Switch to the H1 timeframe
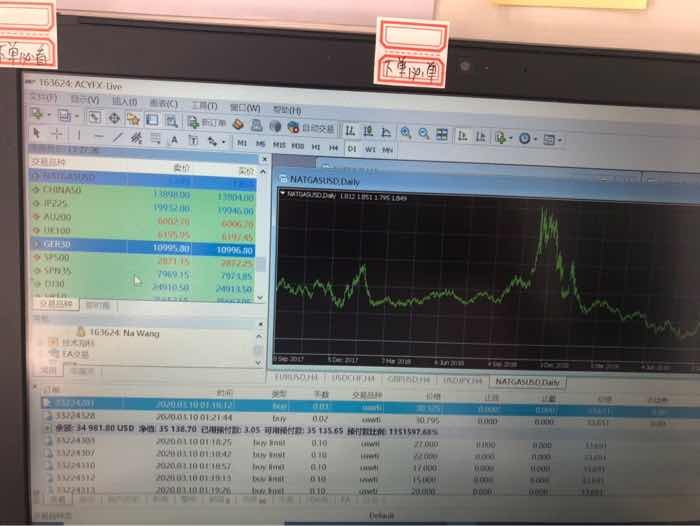Viewport: 700px width, 526px height. click(316, 147)
